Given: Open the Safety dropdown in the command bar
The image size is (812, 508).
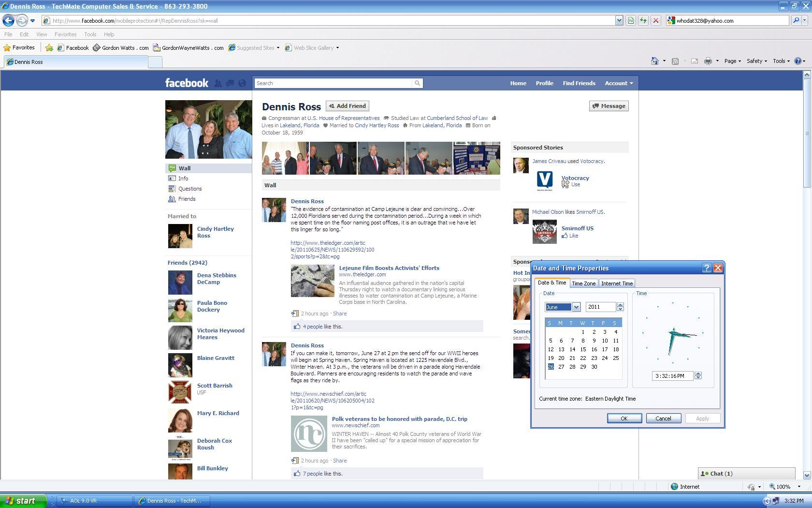Looking at the screenshot, I should point(757,61).
